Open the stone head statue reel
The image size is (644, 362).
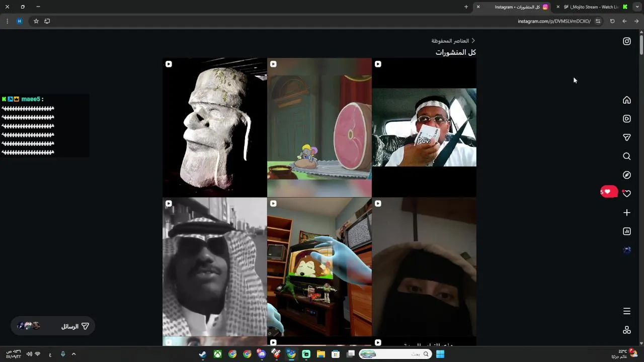coord(215,127)
